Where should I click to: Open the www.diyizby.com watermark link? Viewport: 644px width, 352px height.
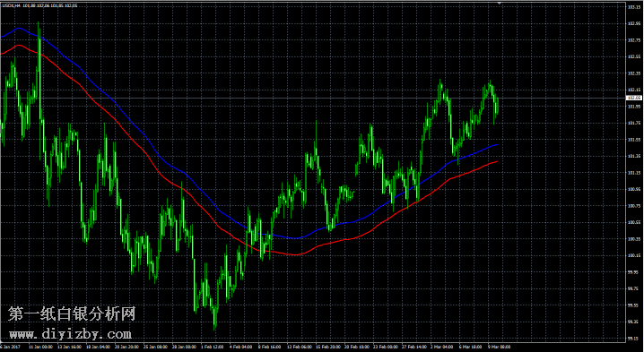click(x=71, y=334)
